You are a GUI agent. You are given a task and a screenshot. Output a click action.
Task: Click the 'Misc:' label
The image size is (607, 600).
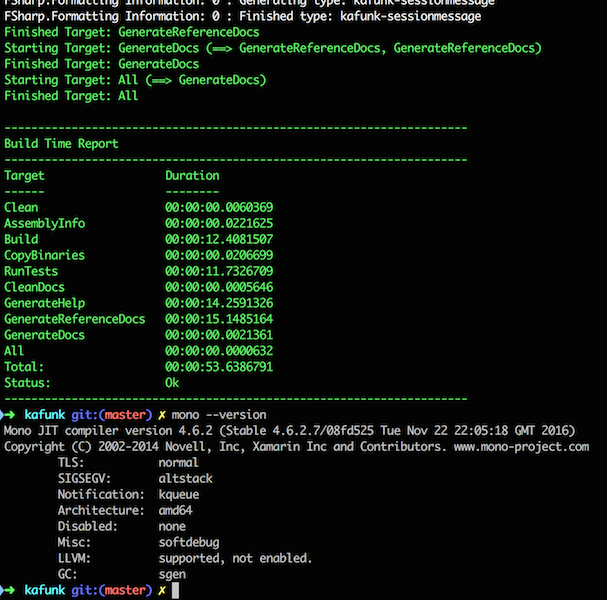[x=74, y=542]
